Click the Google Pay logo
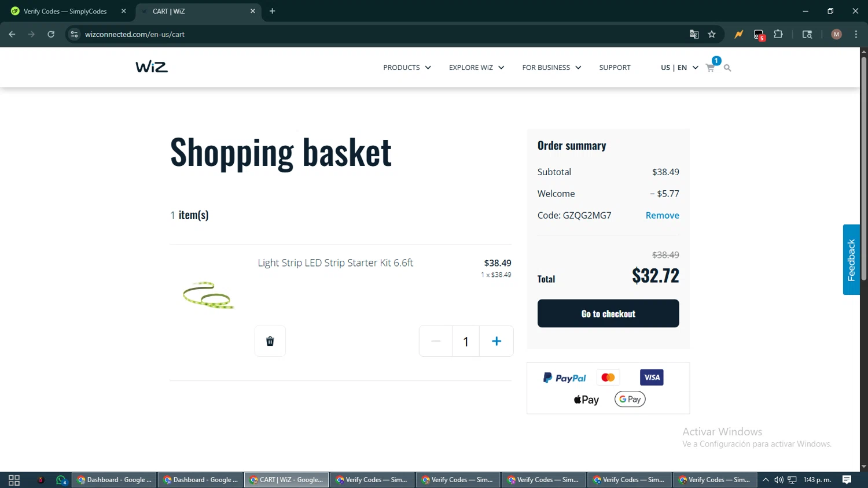Viewport: 868px width, 488px height. pyautogui.click(x=630, y=399)
